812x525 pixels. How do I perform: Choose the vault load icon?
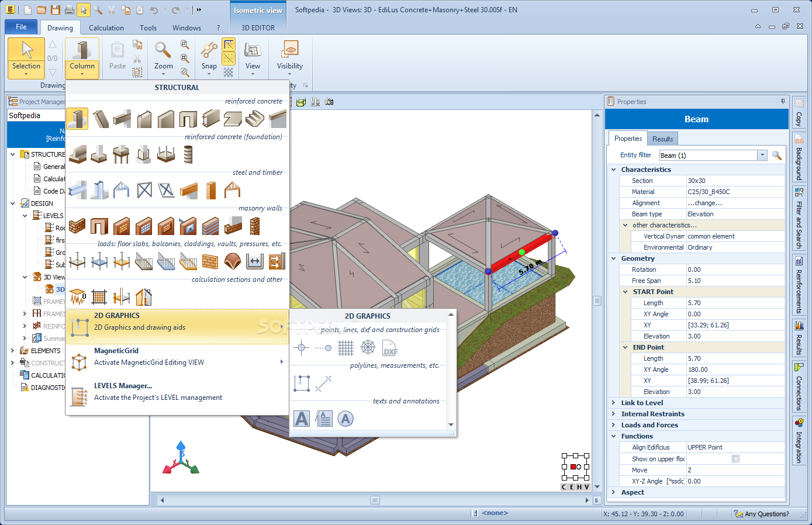(x=233, y=261)
